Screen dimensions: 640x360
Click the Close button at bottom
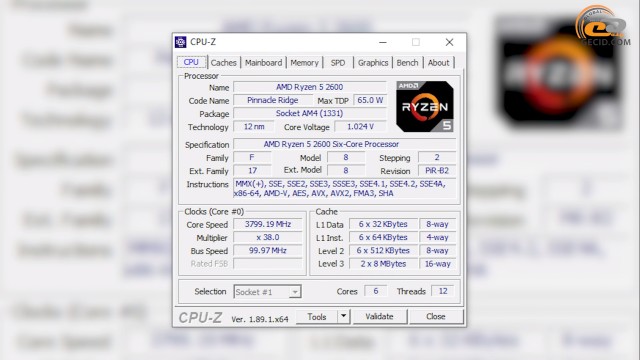coord(436,316)
